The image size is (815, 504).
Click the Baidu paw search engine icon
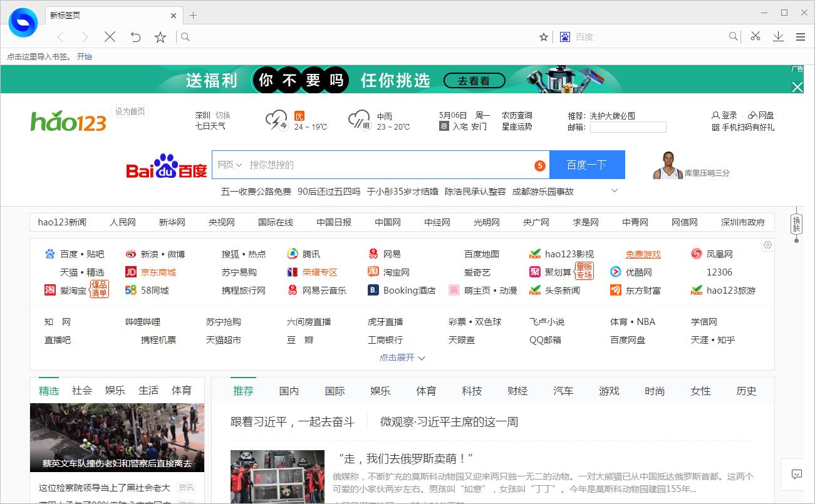tap(564, 37)
